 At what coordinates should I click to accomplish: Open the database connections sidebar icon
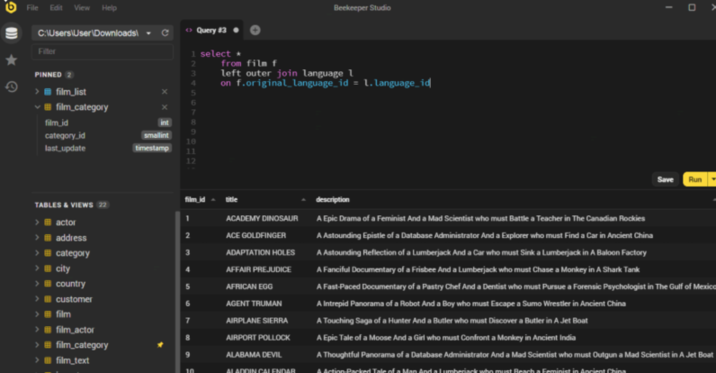click(11, 33)
